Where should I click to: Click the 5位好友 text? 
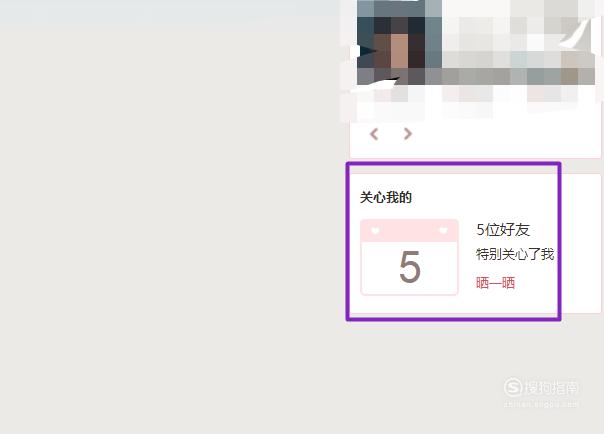click(503, 230)
